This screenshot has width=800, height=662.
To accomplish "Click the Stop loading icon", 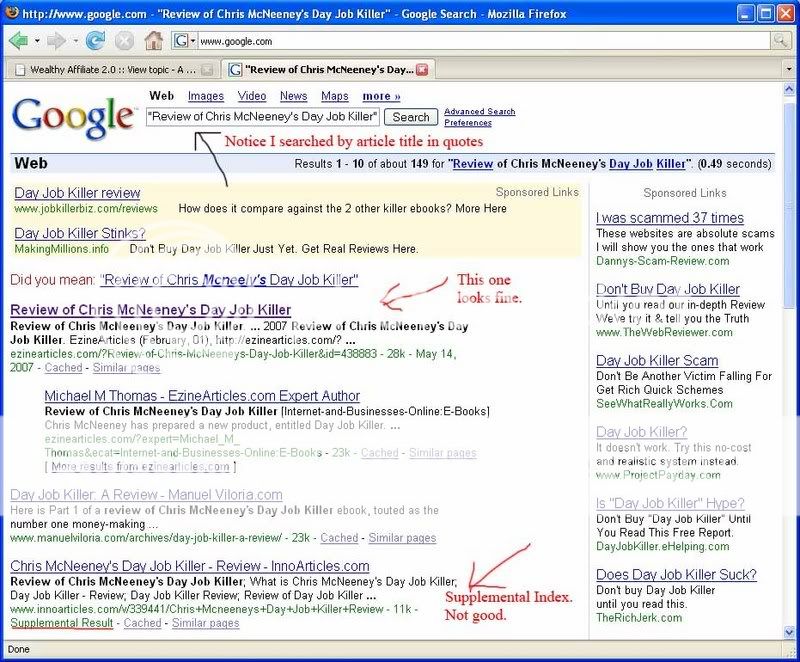I will 123,41.
